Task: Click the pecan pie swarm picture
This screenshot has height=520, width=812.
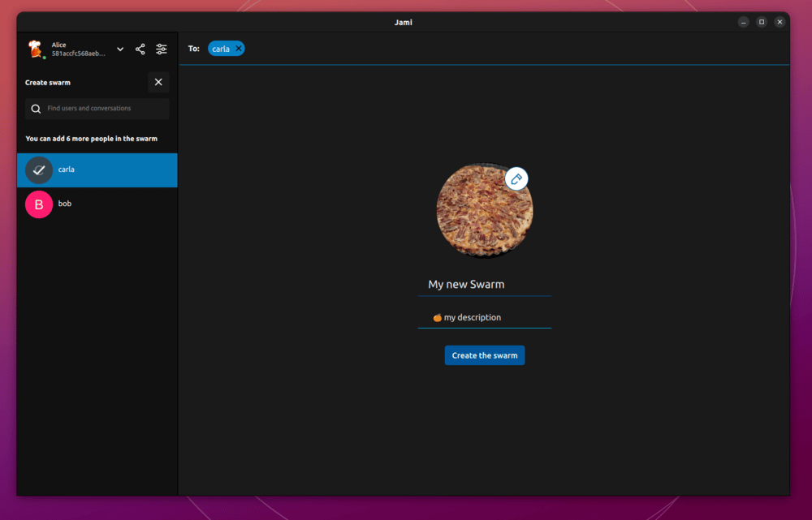Action: tap(484, 210)
